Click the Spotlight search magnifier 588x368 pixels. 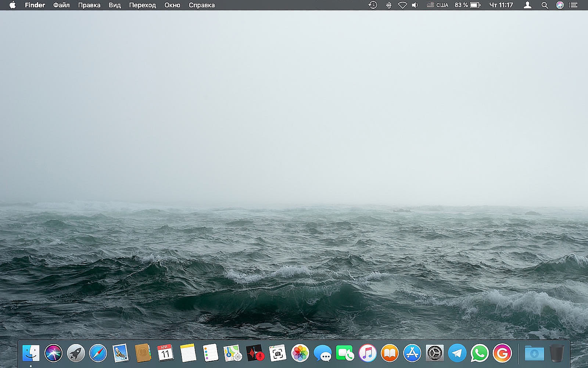pos(545,5)
